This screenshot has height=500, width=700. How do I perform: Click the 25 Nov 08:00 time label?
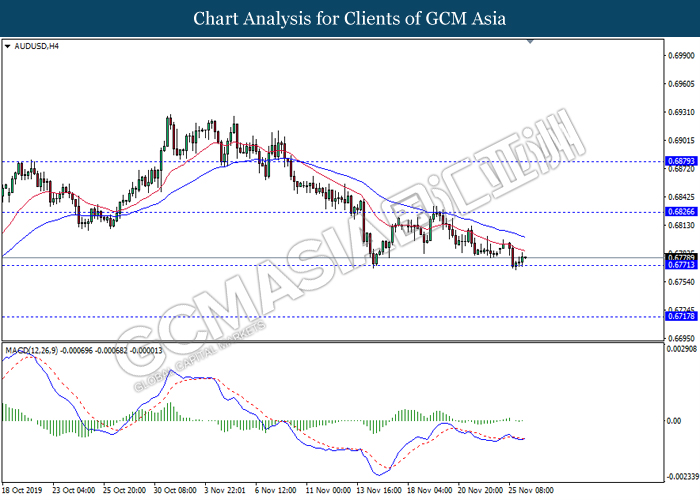[531, 490]
